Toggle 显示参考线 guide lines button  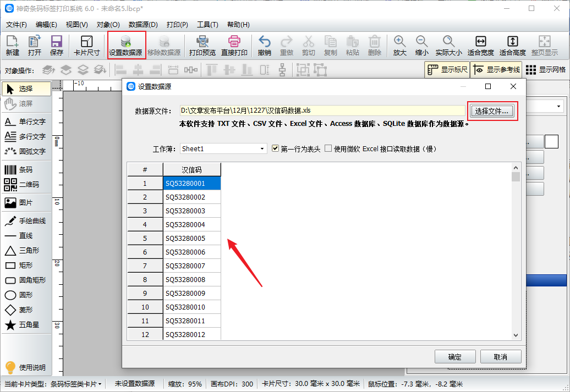click(497, 70)
